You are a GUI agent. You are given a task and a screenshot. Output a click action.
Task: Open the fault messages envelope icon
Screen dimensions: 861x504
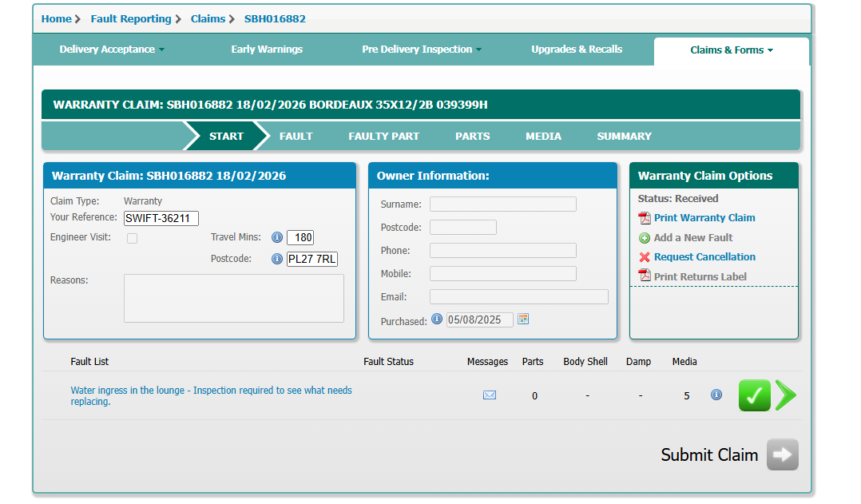490,395
